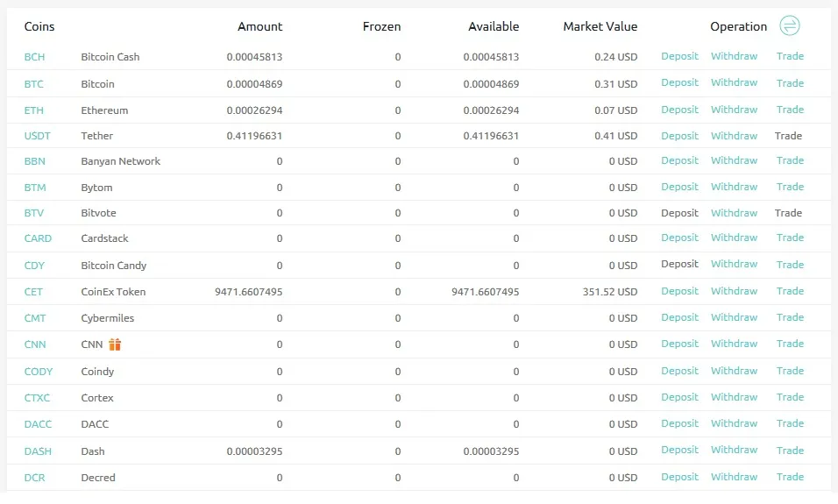Open the DACC coin symbol link
838x504 pixels.
[38, 424]
